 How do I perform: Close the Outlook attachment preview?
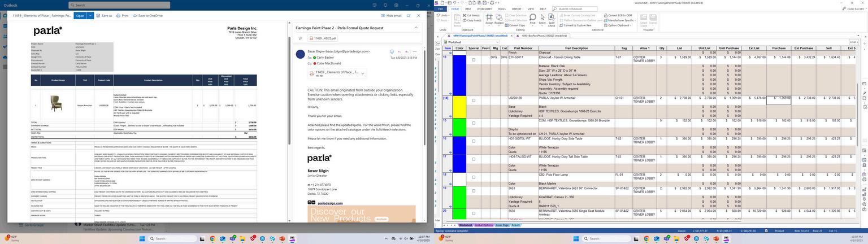419,16
